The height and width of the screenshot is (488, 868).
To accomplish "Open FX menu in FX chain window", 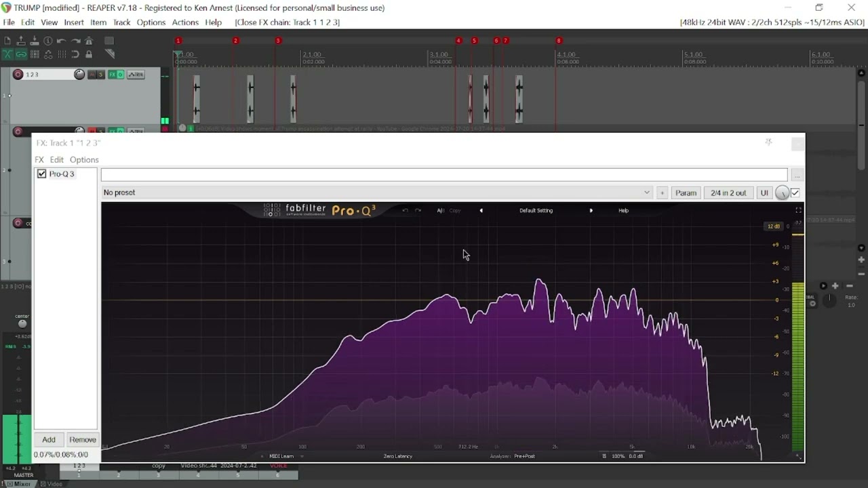I will [39, 160].
